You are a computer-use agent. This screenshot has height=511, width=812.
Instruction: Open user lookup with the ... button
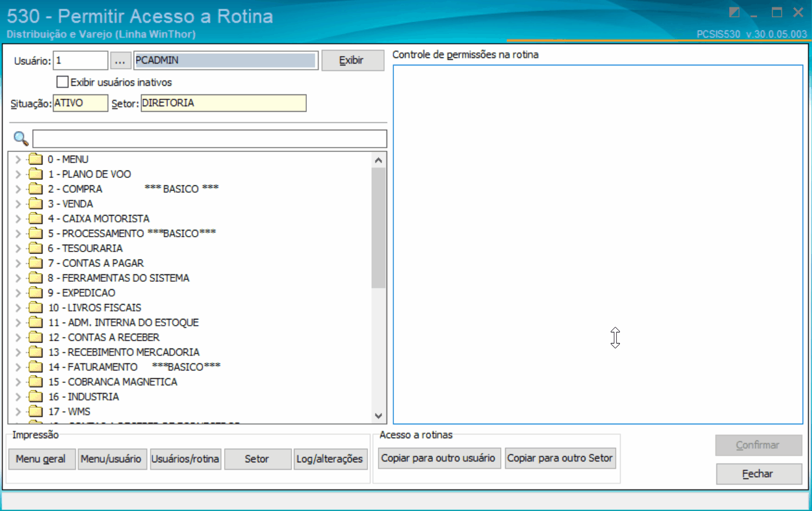120,61
